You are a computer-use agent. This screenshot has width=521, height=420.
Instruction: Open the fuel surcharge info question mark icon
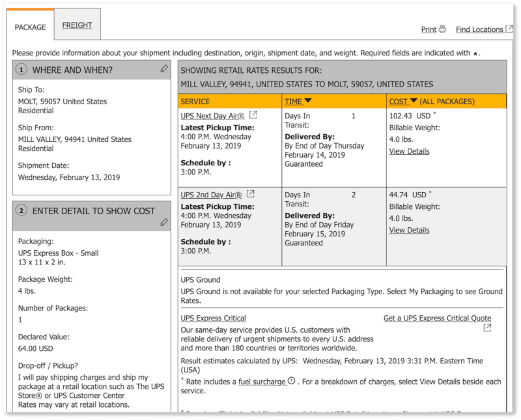[291, 381]
